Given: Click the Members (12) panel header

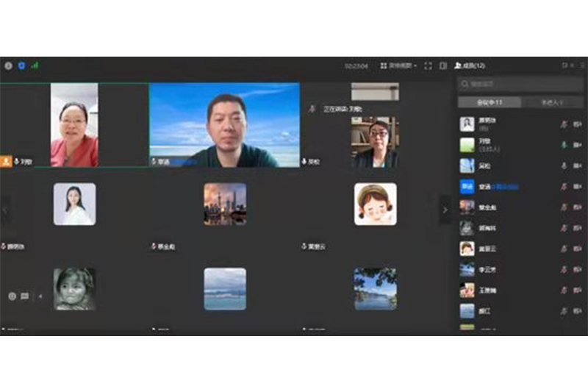Looking at the screenshot, I should tap(470, 65).
